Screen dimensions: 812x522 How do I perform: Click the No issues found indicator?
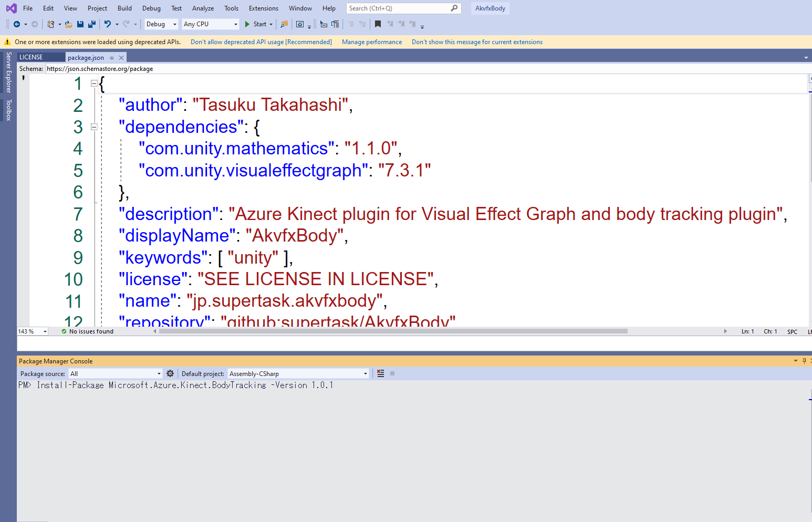(x=87, y=331)
